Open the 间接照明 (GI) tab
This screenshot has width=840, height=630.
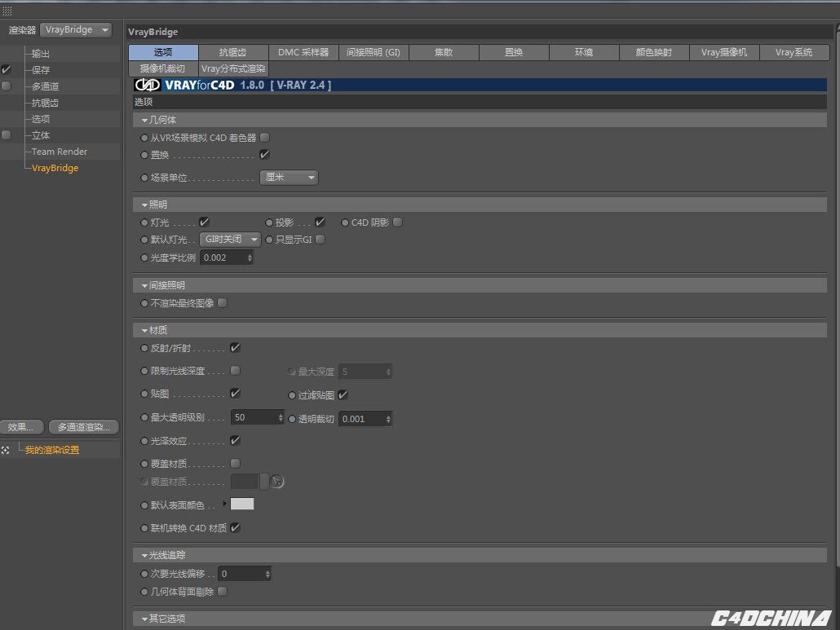pyautogui.click(x=374, y=52)
